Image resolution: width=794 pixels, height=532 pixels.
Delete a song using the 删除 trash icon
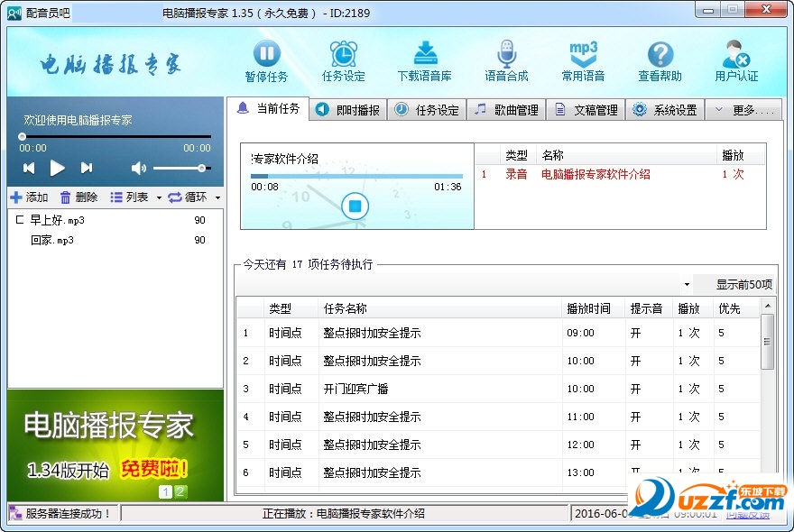coord(66,197)
